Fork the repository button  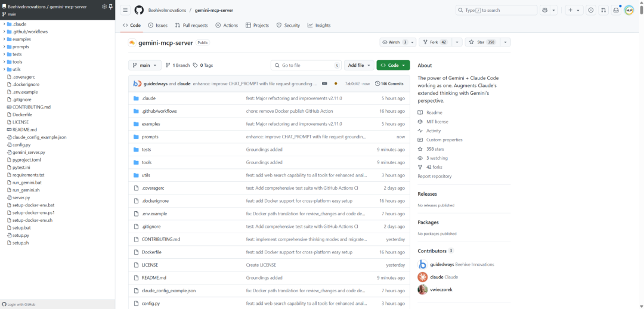pos(436,42)
